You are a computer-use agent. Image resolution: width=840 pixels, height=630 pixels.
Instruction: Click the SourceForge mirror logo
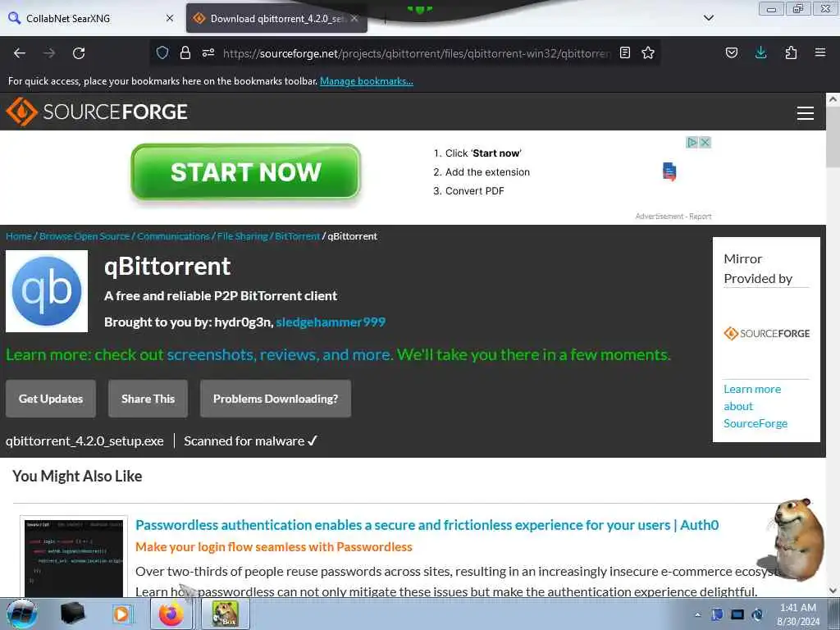[x=767, y=333]
